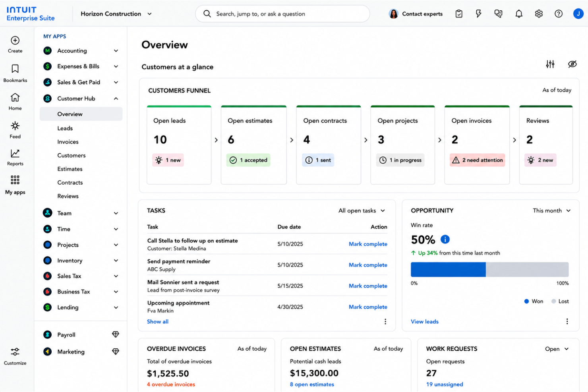This screenshot has height=392, width=588.
Task: Click the lightning bolt icon in header
Action: click(x=479, y=14)
